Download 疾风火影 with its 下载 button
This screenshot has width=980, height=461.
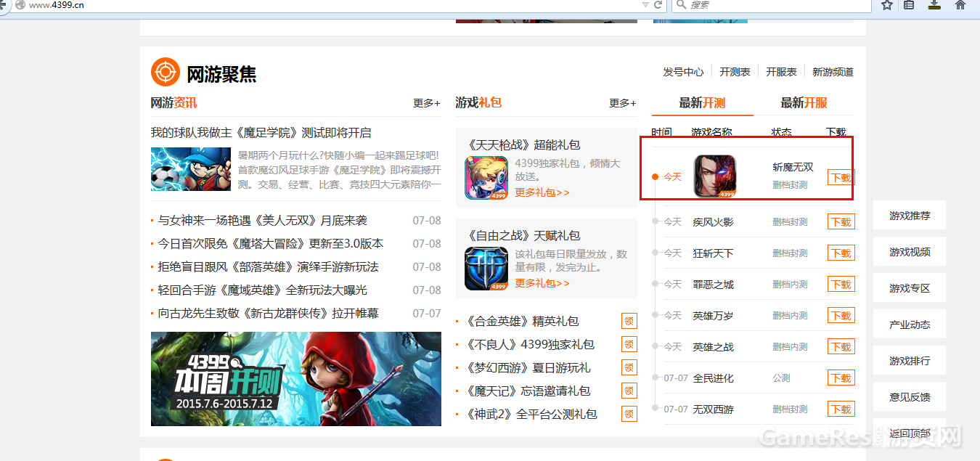coord(841,222)
